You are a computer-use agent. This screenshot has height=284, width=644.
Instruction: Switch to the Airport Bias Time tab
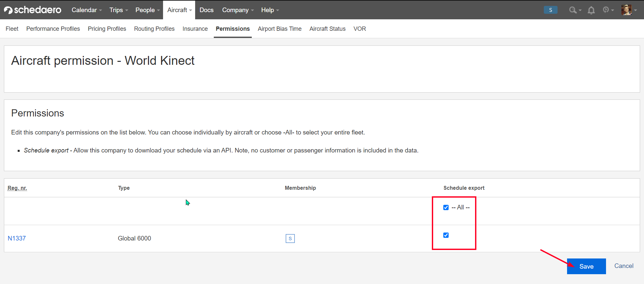pyautogui.click(x=280, y=29)
